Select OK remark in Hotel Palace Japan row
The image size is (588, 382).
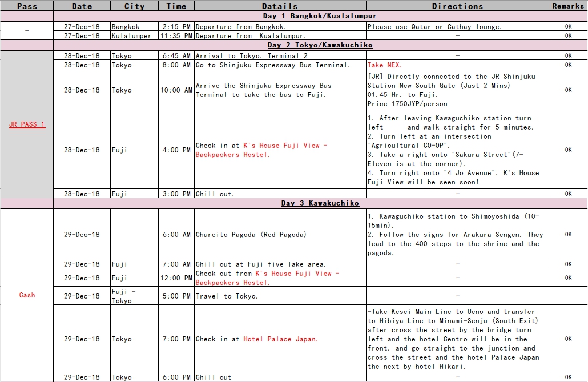tap(569, 339)
